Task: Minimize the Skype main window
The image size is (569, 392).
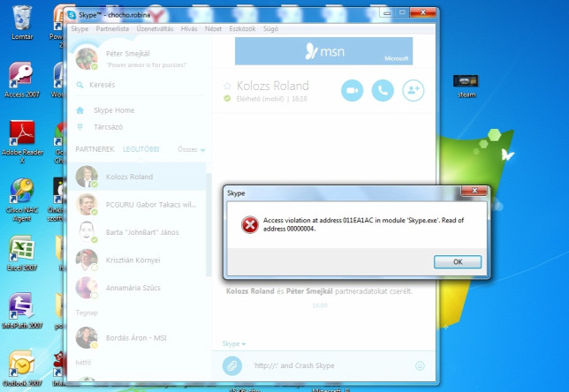Action: coord(387,12)
